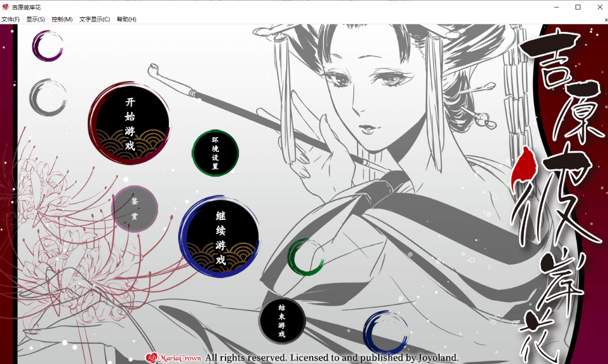Click the 结束游戏 exit game circle

point(282,321)
